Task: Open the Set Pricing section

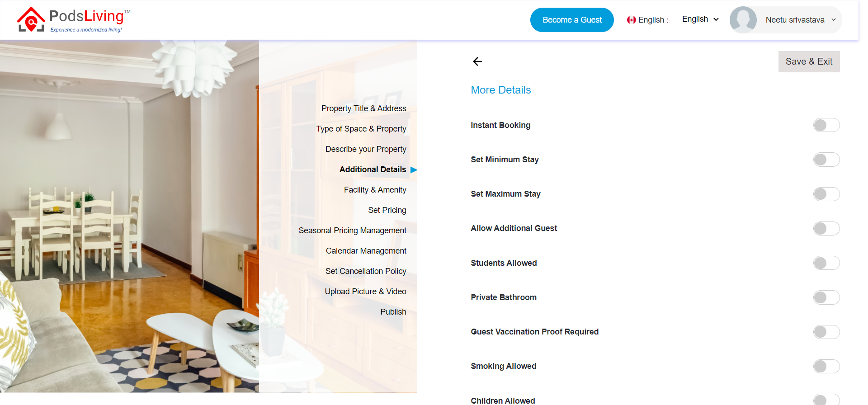Action: (x=387, y=210)
